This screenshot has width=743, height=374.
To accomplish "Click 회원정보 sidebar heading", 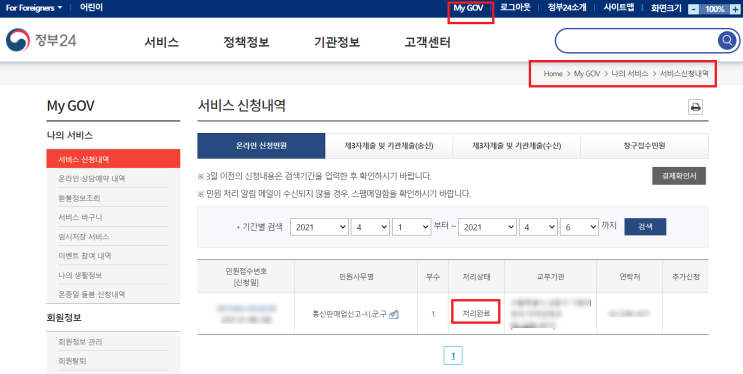I will pos(63,317).
